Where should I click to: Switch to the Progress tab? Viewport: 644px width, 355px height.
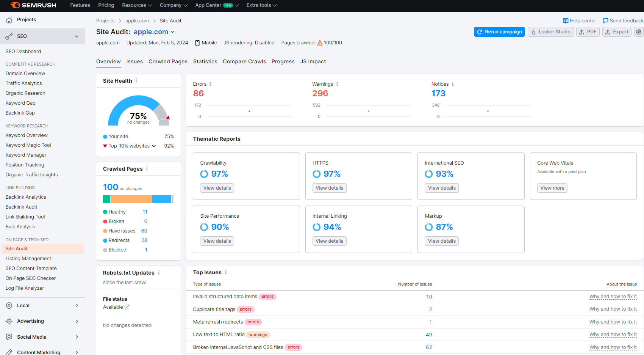(283, 62)
